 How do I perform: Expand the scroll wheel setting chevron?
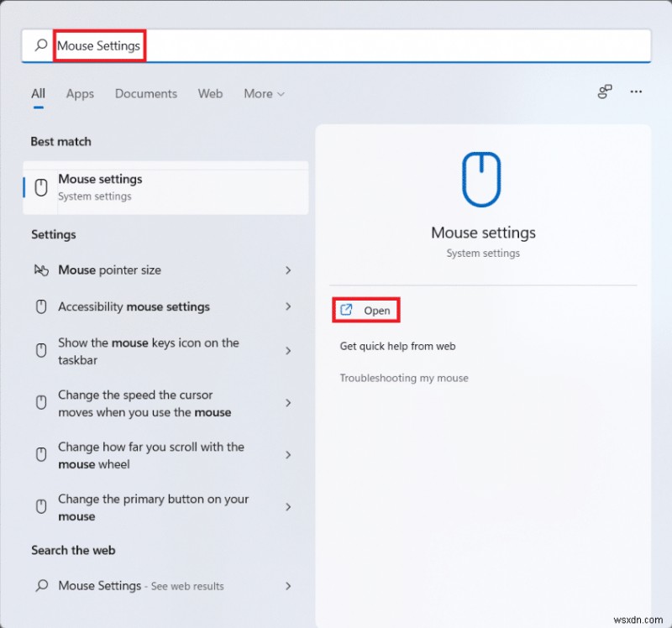coord(288,454)
